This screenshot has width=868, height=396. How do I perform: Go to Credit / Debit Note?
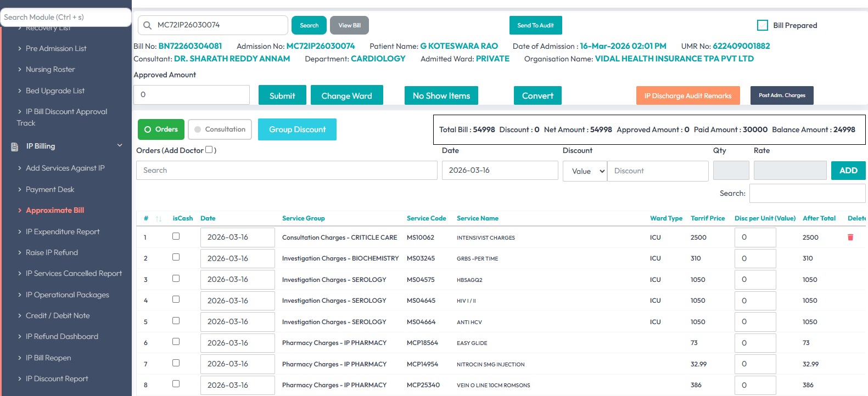58,315
